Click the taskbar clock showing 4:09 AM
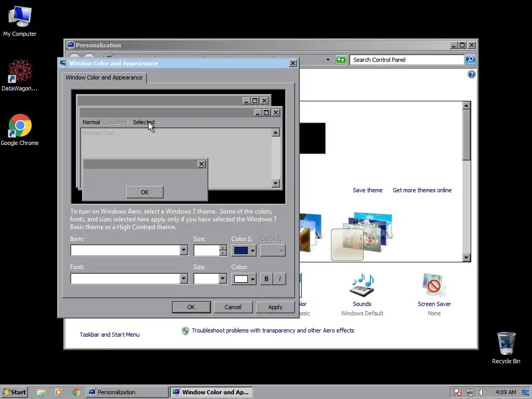 506,392
